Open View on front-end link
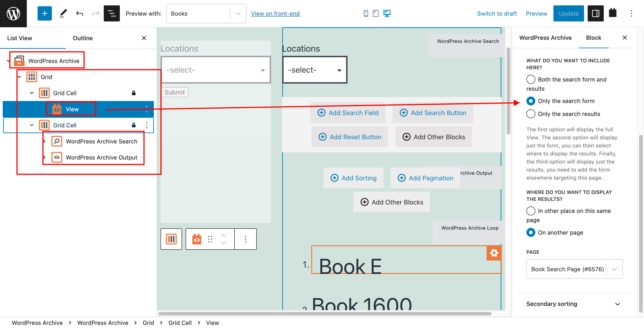 click(x=275, y=13)
